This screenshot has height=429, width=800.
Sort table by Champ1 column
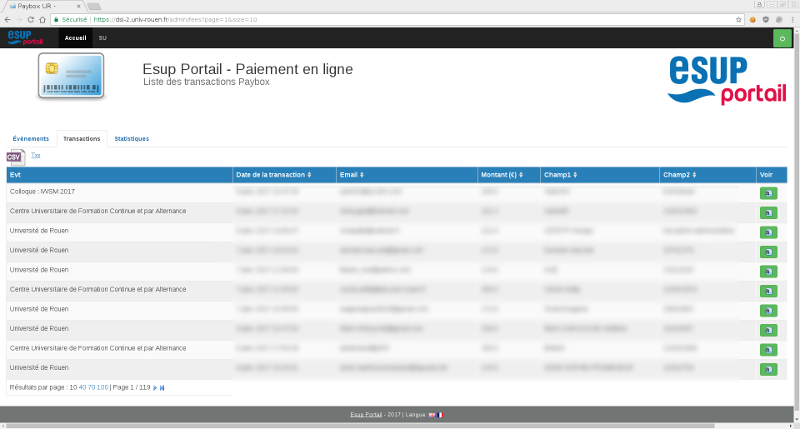point(560,175)
